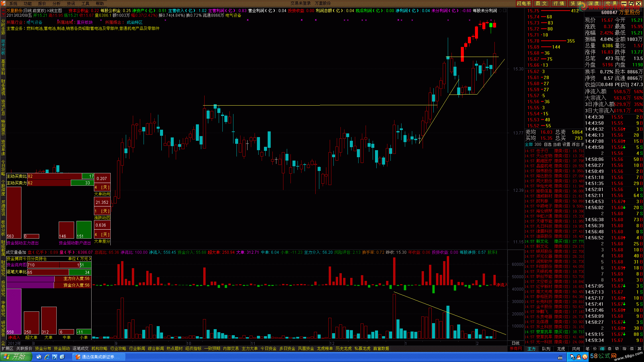The image size is (644, 362).
Task: Open the 系统 menu
Action: pyautogui.click(x=13, y=3)
